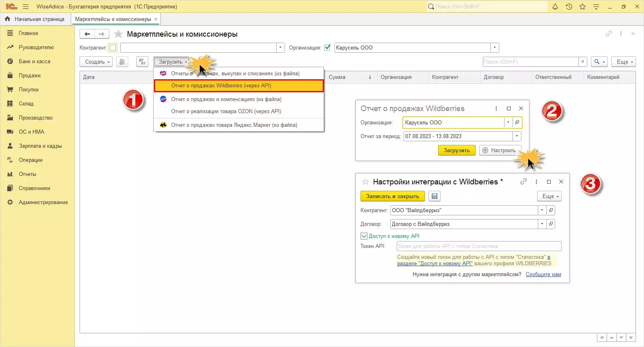Add Маркетплейсы и комиссионеры page to favorites
The height and width of the screenshot is (347, 644).
coord(118,34)
